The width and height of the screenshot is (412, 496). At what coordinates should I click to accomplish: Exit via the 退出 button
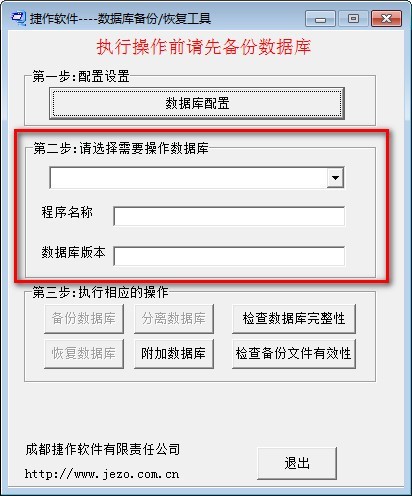[x=297, y=463]
